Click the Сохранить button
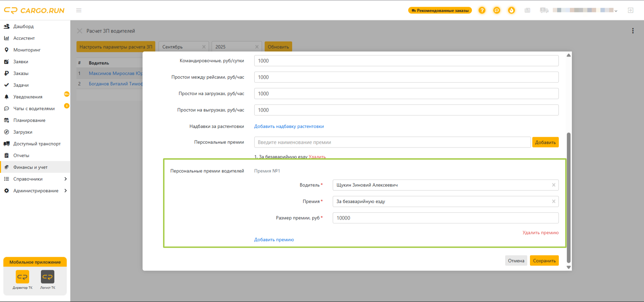Viewport: 644px width, 302px height. click(544, 260)
